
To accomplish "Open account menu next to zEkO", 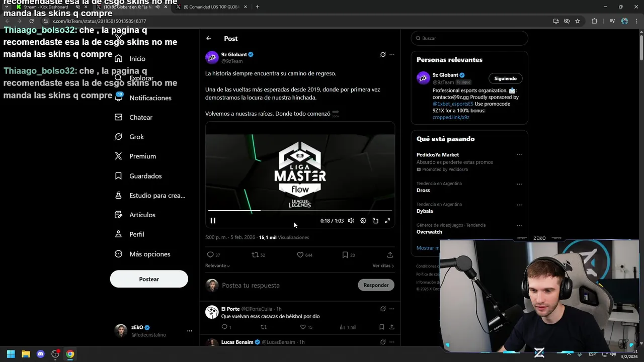I will [190, 331].
